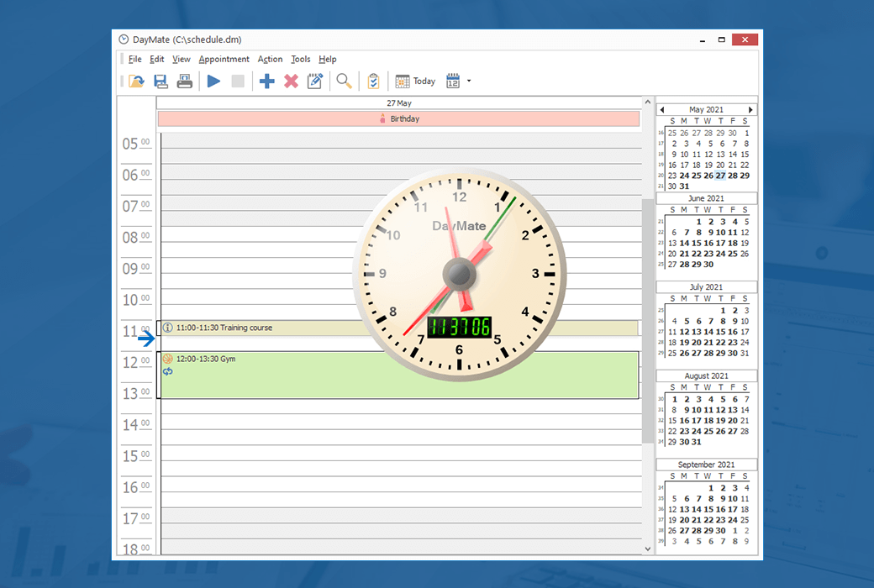Click the July 2021 month header
Viewport: 874px width, 588px height.
click(706, 287)
